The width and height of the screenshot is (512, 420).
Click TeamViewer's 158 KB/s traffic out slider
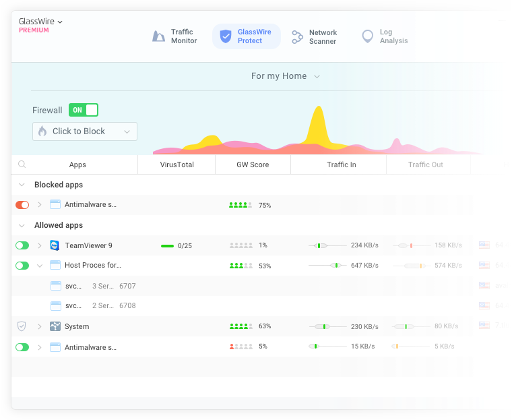click(x=412, y=245)
